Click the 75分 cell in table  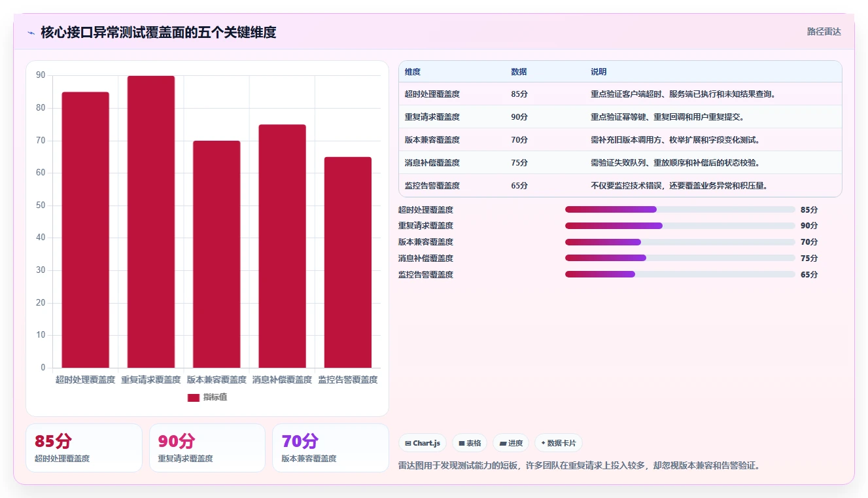(x=519, y=163)
